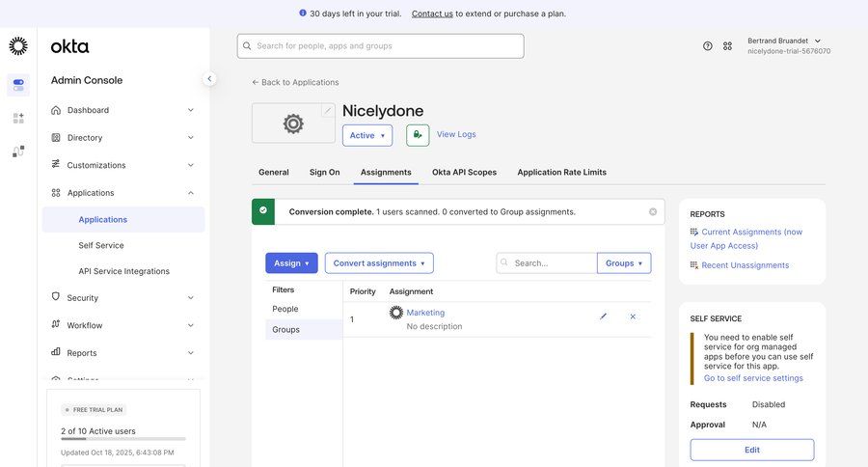Click the Okta sunburst logo icon
868x467 pixels.
pos(18,46)
